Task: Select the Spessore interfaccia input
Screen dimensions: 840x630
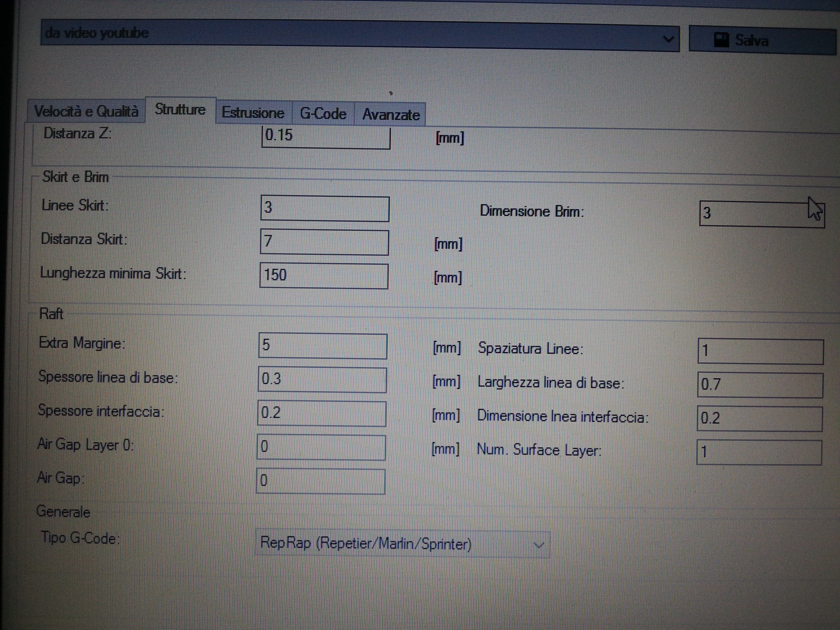Action: point(322,414)
